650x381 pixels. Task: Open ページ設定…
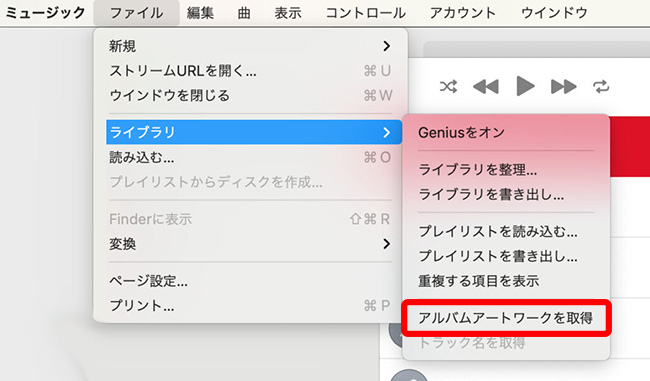point(250,281)
